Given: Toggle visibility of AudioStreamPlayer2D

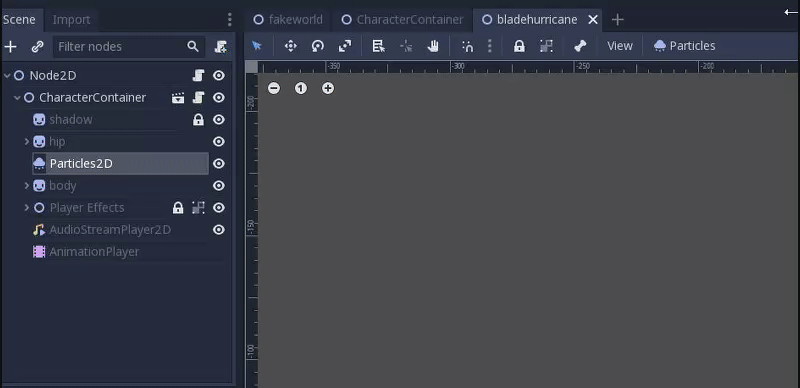Looking at the screenshot, I should click(x=219, y=230).
